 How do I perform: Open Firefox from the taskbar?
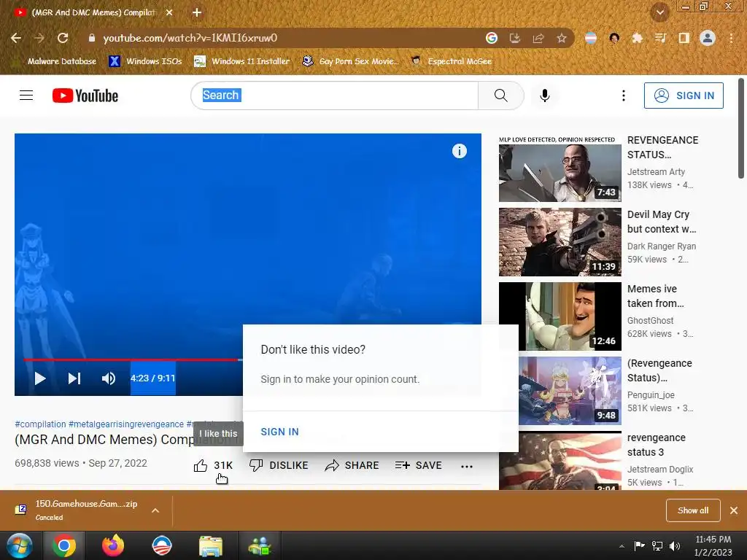click(x=113, y=545)
